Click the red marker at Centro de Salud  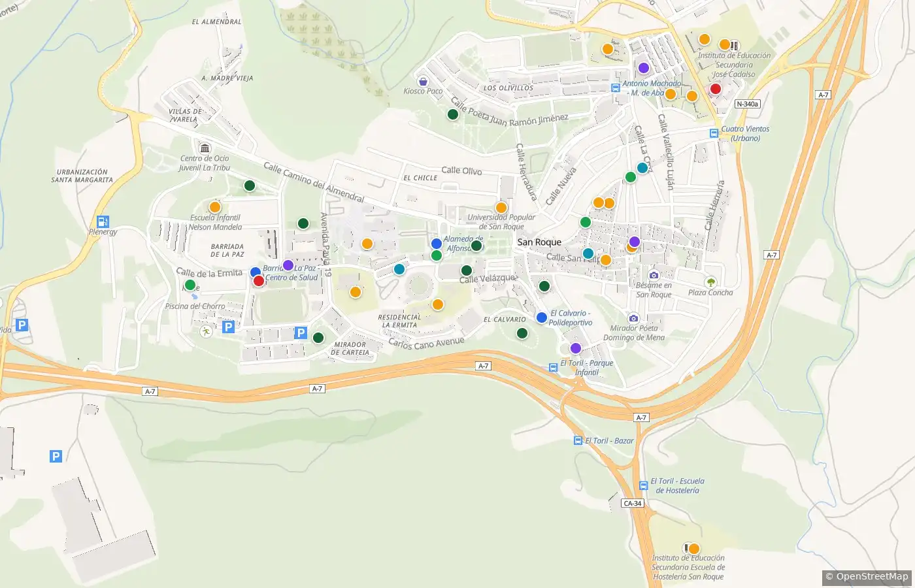click(259, 281)
